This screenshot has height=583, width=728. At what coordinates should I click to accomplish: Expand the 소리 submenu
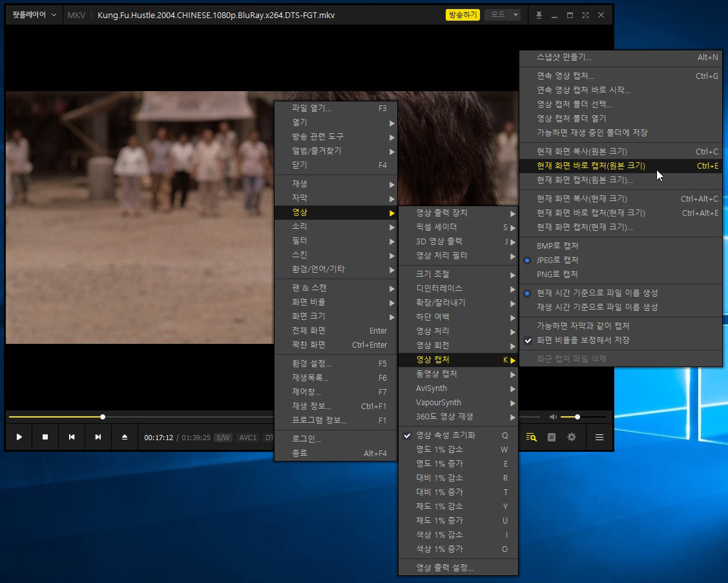point(336,227)
